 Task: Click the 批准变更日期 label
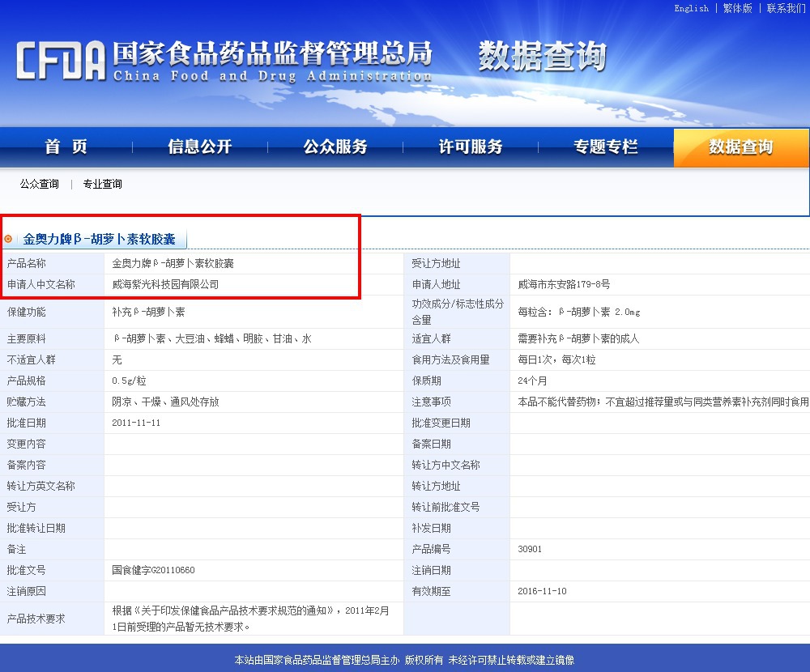click(441, 423)
